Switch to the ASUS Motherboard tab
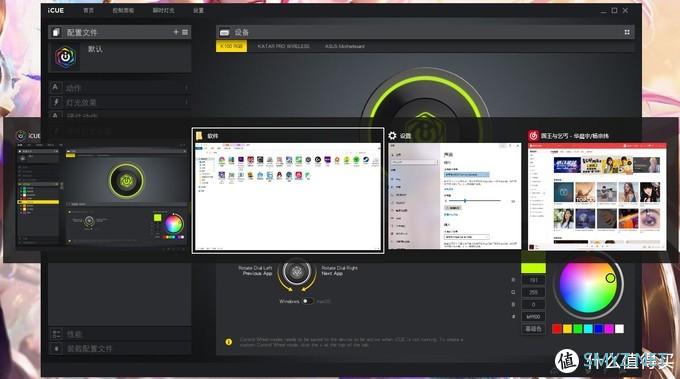 coord(345,46)
